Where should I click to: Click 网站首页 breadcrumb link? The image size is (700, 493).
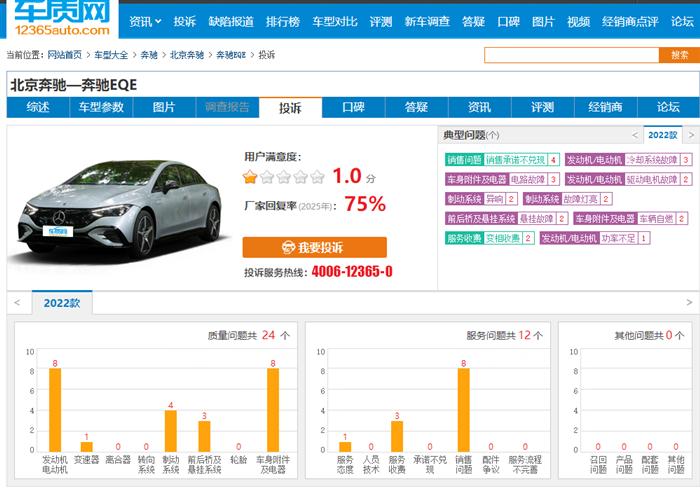[65, 55]
